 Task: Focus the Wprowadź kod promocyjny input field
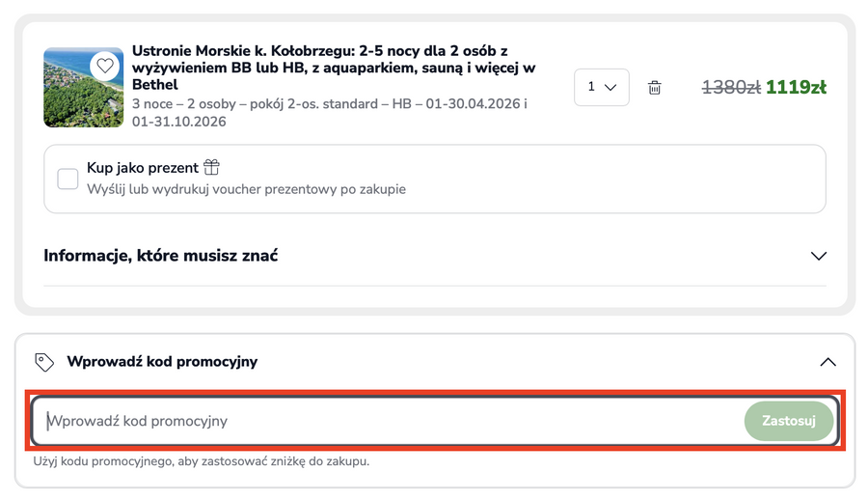(x=386, y=421)
